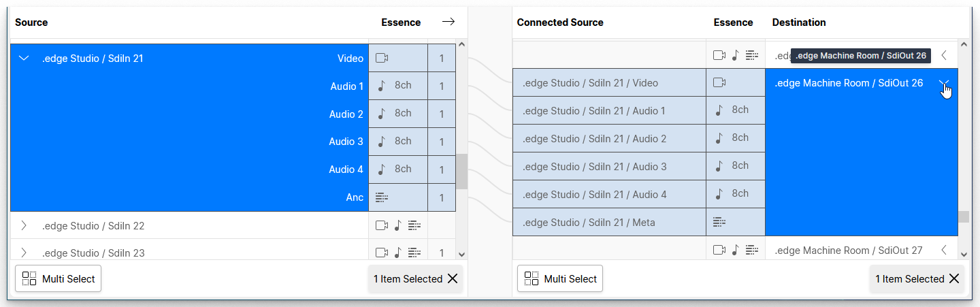This screenshot has width=980, height=307.
Task: Click the video camera icon in SdiIn 21 Video row
Action: [382, 59]
